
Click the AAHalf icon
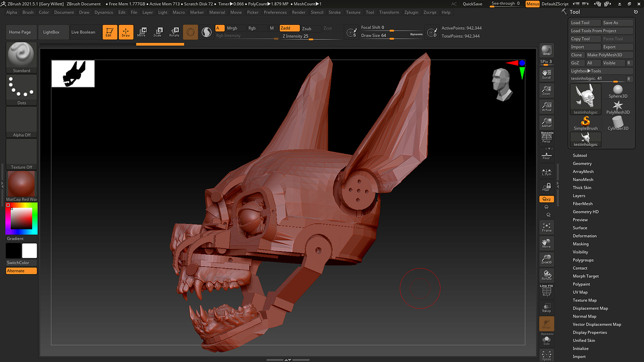click(546, 122)
